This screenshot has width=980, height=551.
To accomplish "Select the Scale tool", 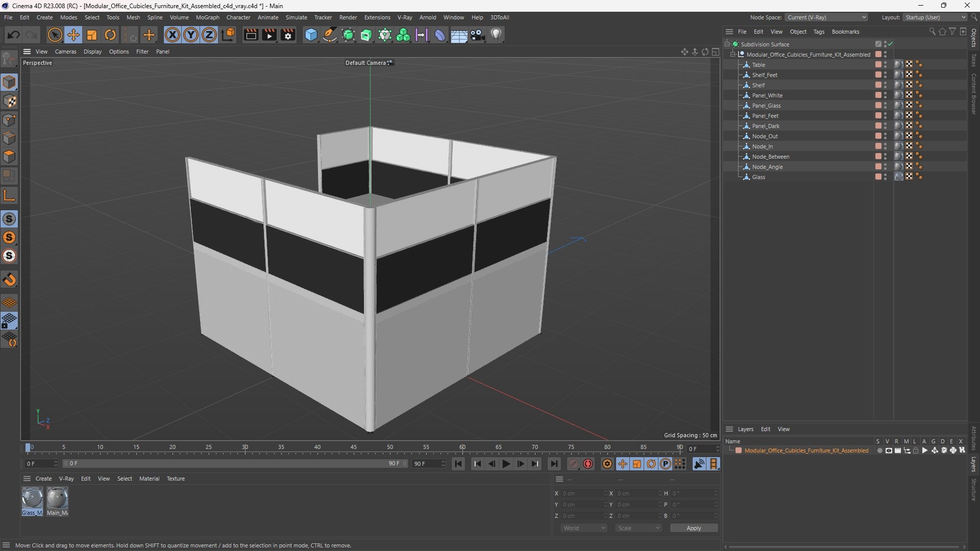I will (x=92, y=35).
